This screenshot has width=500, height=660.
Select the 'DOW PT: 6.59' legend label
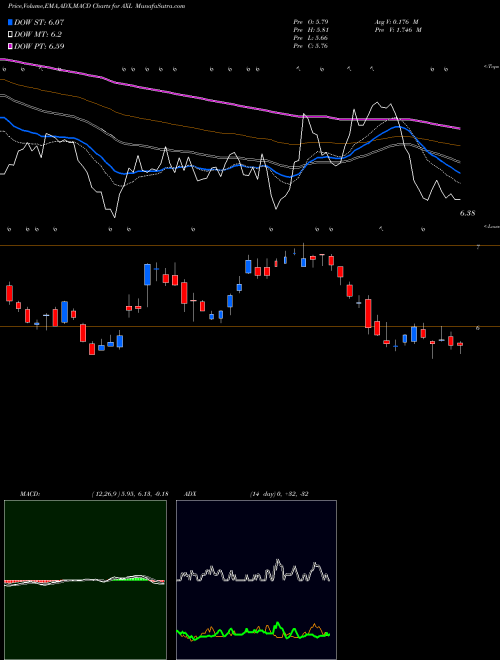39,46
